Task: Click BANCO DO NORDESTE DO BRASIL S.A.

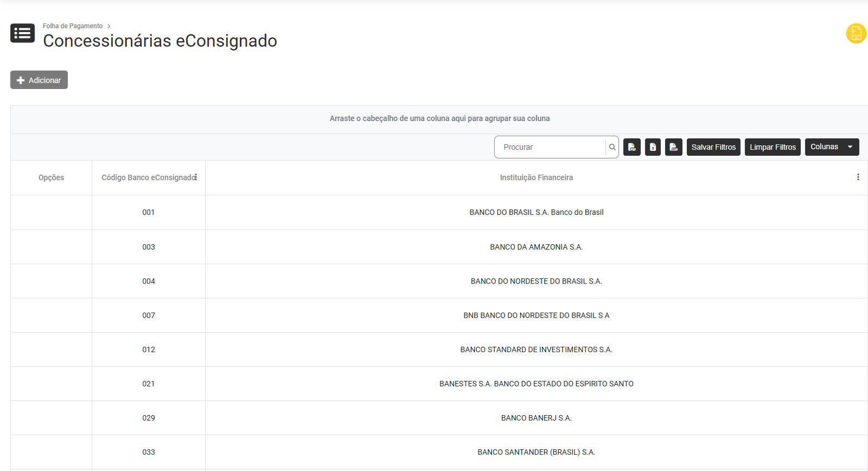Action: 537,281
